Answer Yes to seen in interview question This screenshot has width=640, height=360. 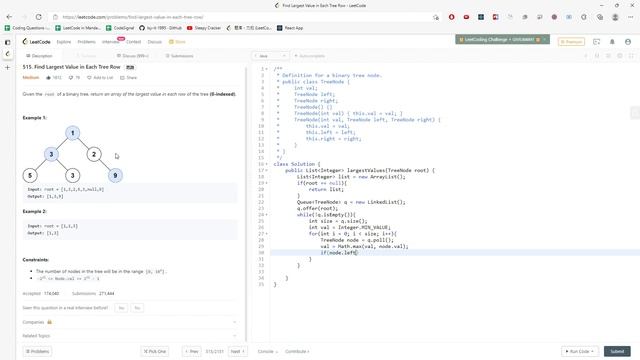tap(121, 308)
